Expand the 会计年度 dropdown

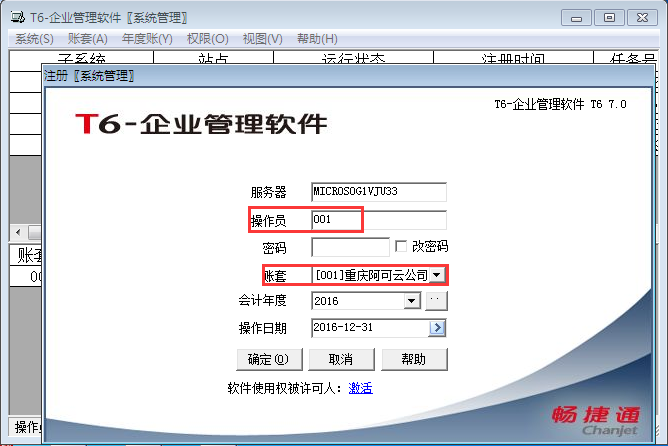410,300
